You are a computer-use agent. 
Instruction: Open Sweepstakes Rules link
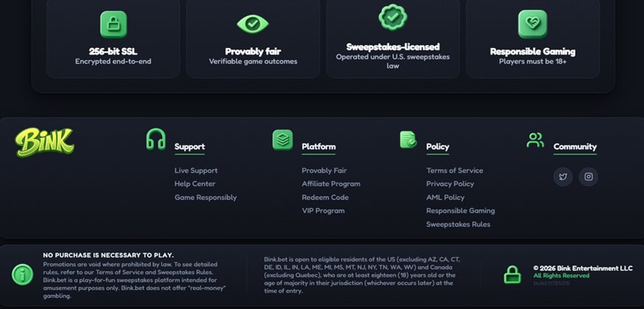coord(458,224)
